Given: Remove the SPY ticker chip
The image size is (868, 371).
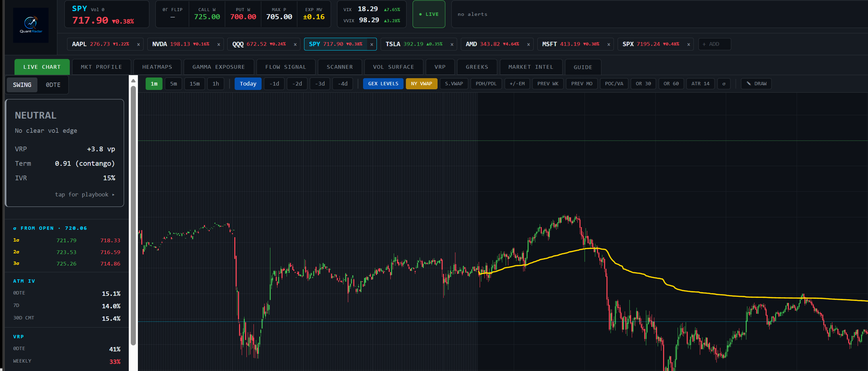Looking at the screenshot, I should (371, 44).
